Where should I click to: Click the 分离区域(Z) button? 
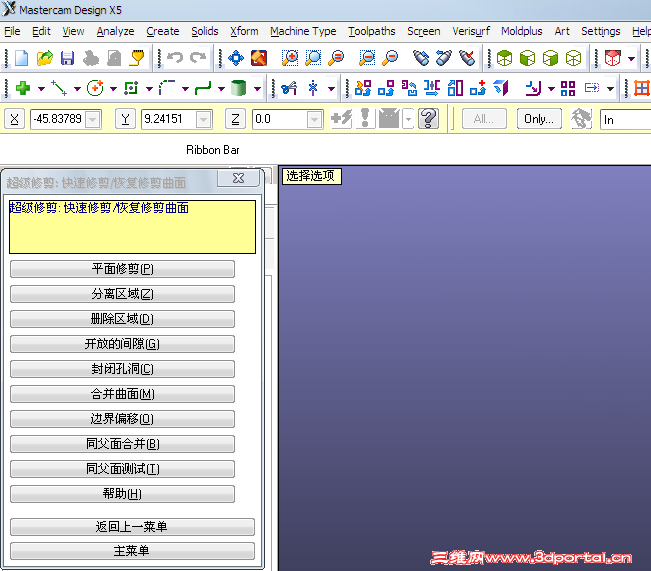[x=122, y=294]
